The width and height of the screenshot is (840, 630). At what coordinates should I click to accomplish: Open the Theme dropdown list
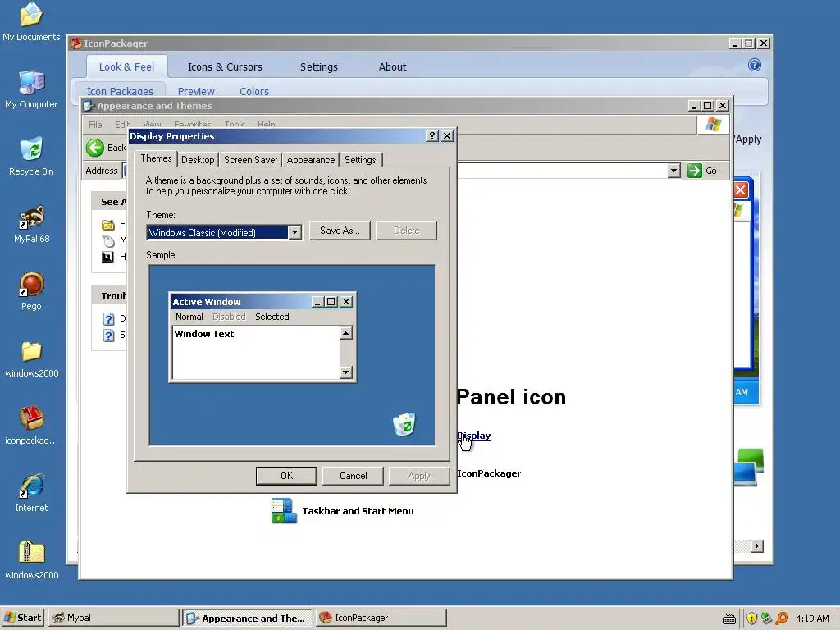coord(294,232)
